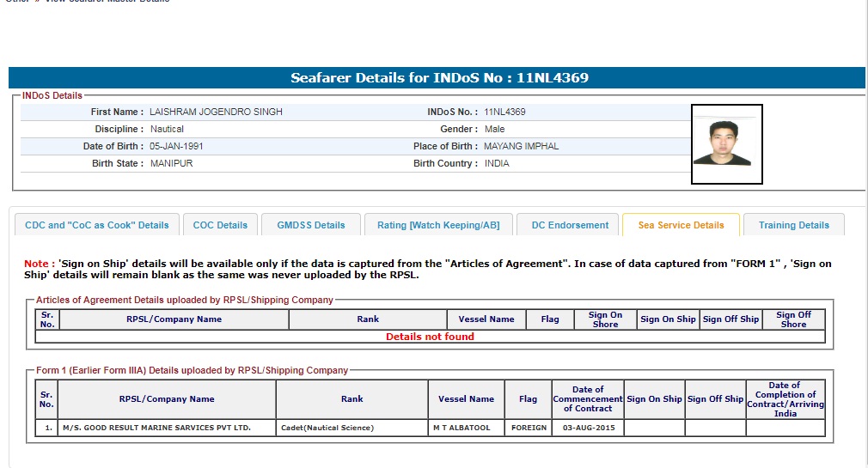Viewport: 868px width, 468px height.
Task: Open the CDC and "CoC as Cook" Details tab
Action: (97, 225)
